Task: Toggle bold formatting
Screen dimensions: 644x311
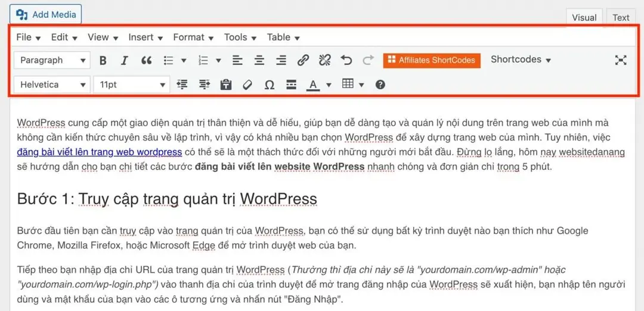Action: tap(103, 60)
